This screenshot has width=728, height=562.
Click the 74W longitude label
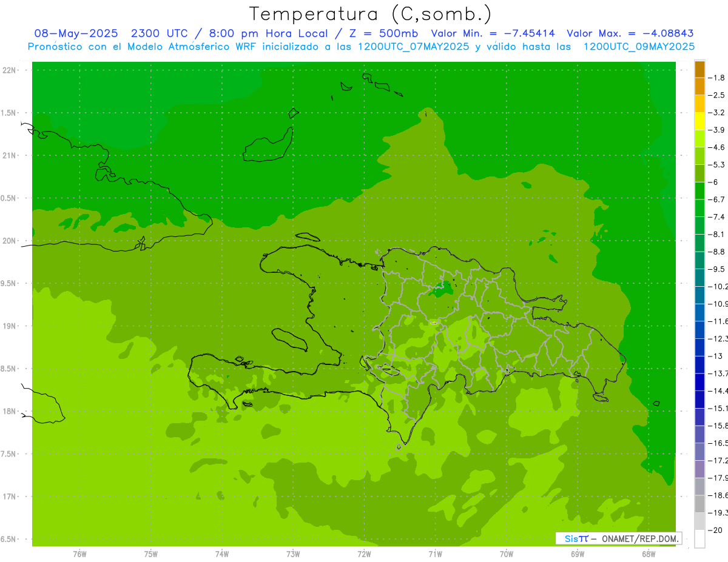click(222, 554)
